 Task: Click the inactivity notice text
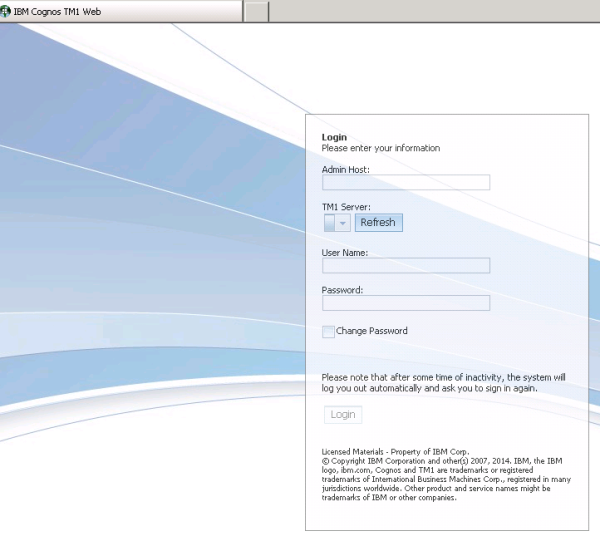[443, 383]
